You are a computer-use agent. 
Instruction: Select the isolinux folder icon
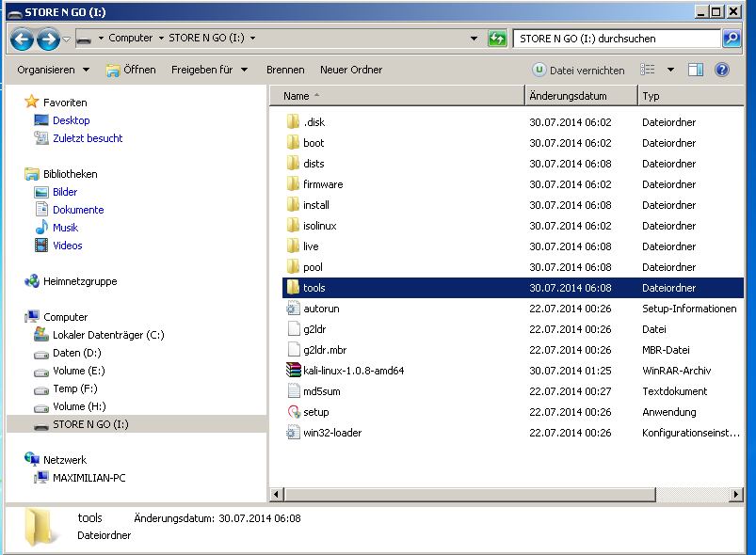coord(293,226)
